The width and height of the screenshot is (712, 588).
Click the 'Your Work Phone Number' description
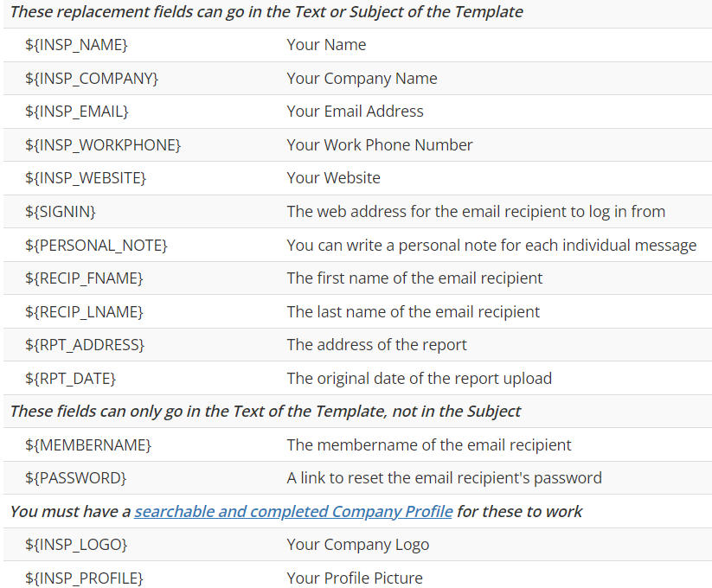[380, 145]
